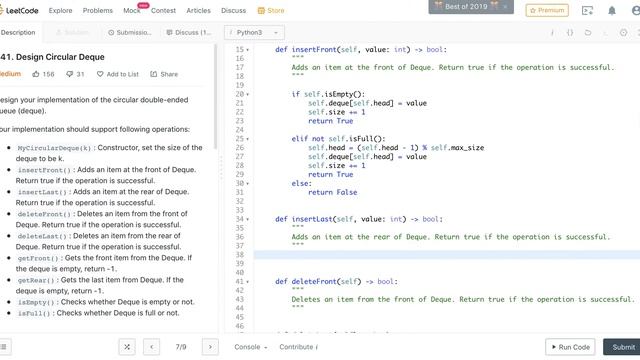This screenshot has height=360, width=640.
Task: Click the 7/9 problem counter
Action: (x=181, y=347)
